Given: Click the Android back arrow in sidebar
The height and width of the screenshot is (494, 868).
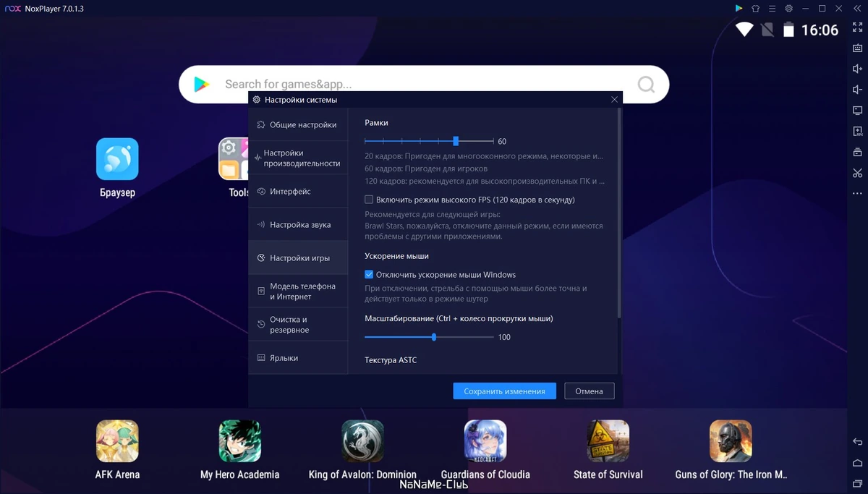Looking at the screenshot, I should (857, 442).
